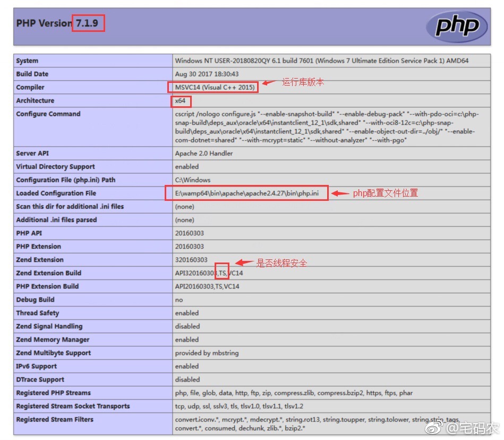Select the 'IPv6 Support' row label
This screenshot has height=440, width=504.
(36, 366)
